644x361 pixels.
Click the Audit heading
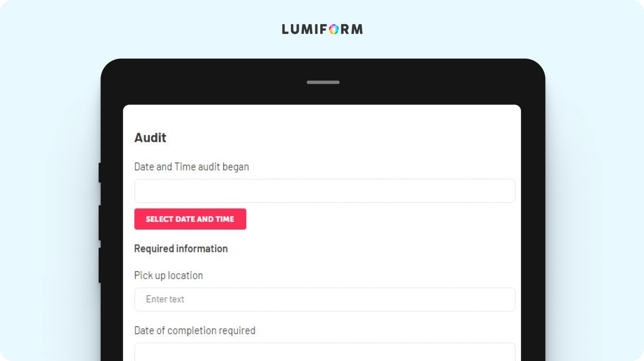coord(150,138)
